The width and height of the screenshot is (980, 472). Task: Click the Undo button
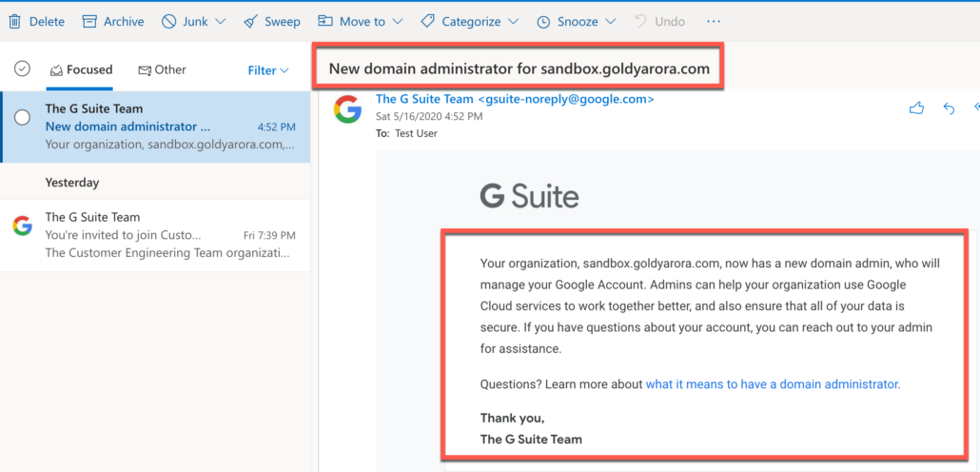click(x=660, y=21)
